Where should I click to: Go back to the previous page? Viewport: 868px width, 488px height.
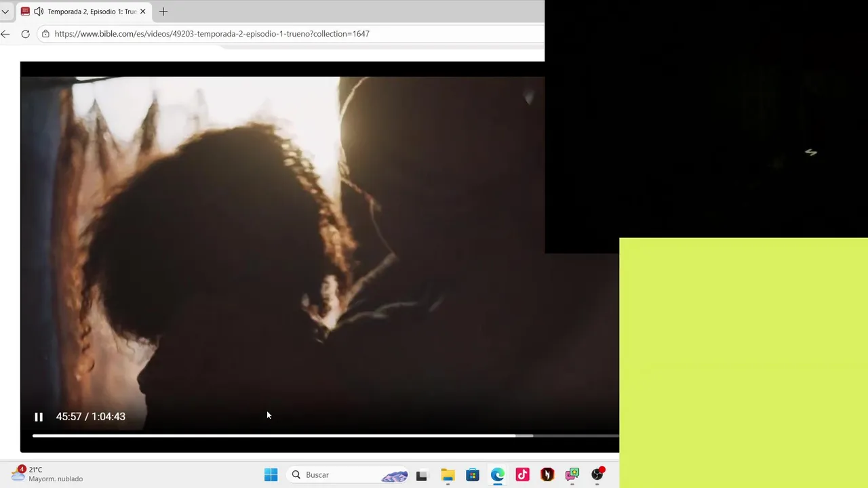[x=5, y=34]
